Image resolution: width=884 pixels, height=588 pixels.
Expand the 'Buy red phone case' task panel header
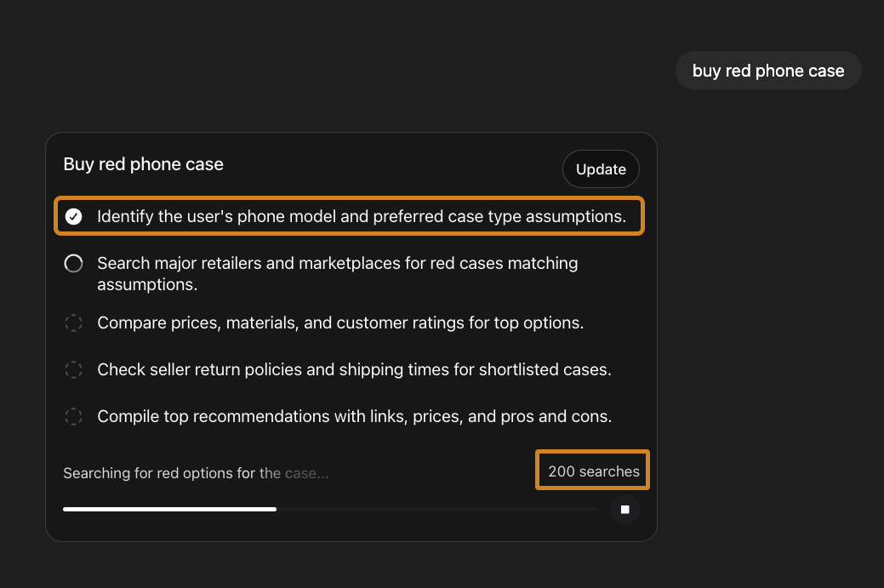[x=143, y=163]
